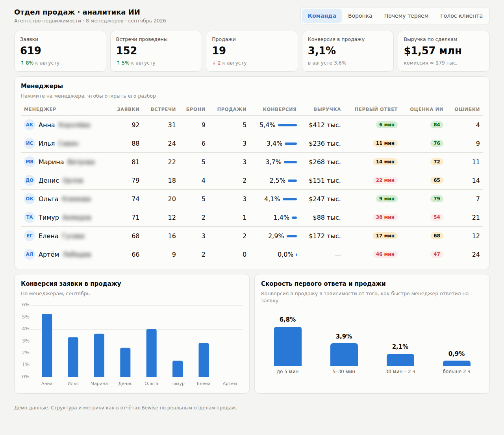Click Елена's bar in conversion chart
504x435 pixels.
pyautogui.click(x=204, y=360)
